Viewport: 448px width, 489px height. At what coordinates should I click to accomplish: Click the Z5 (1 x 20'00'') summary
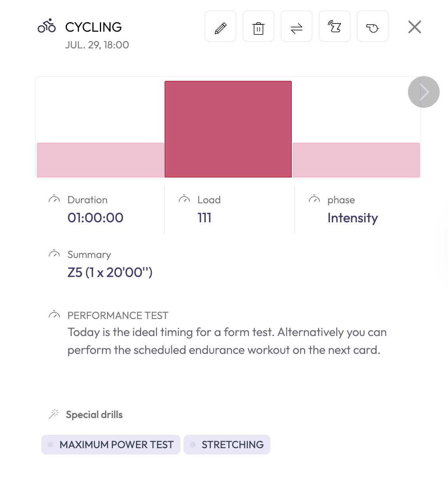110,272
